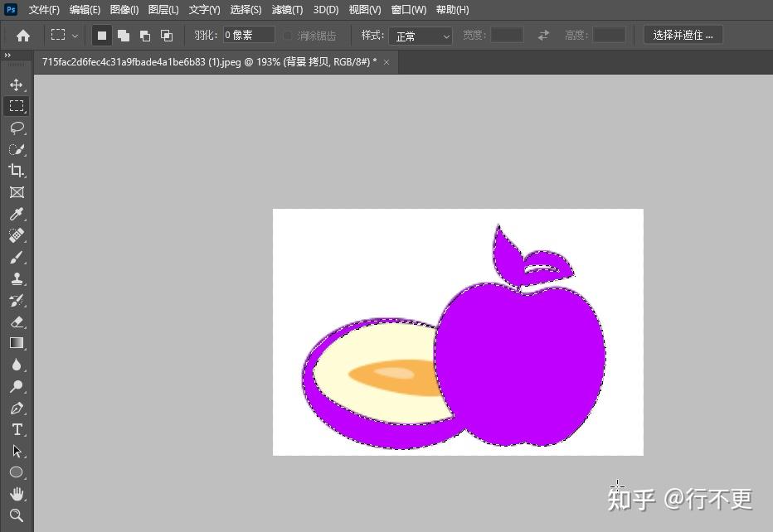Image resolution: width=773 pixels, height=532 pixels.
Task: Open the 文件(F) menu
Action: tap(44, 10)
